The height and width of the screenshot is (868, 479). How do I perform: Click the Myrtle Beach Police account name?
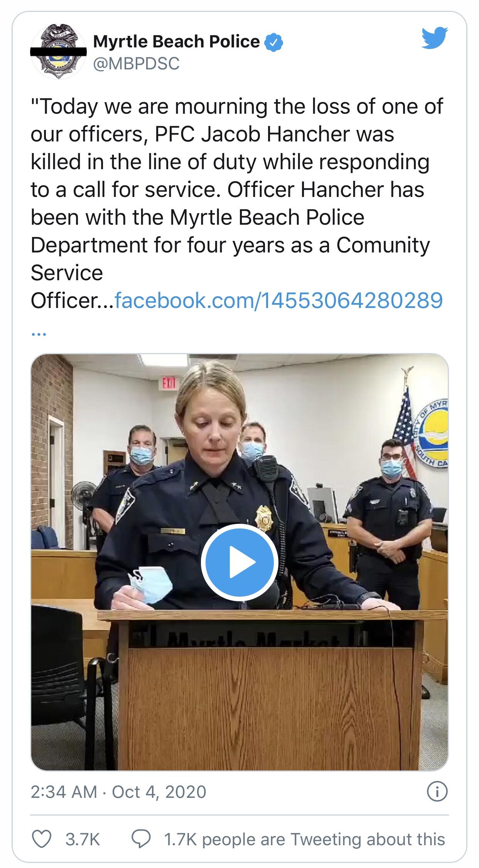pos(177,42)
